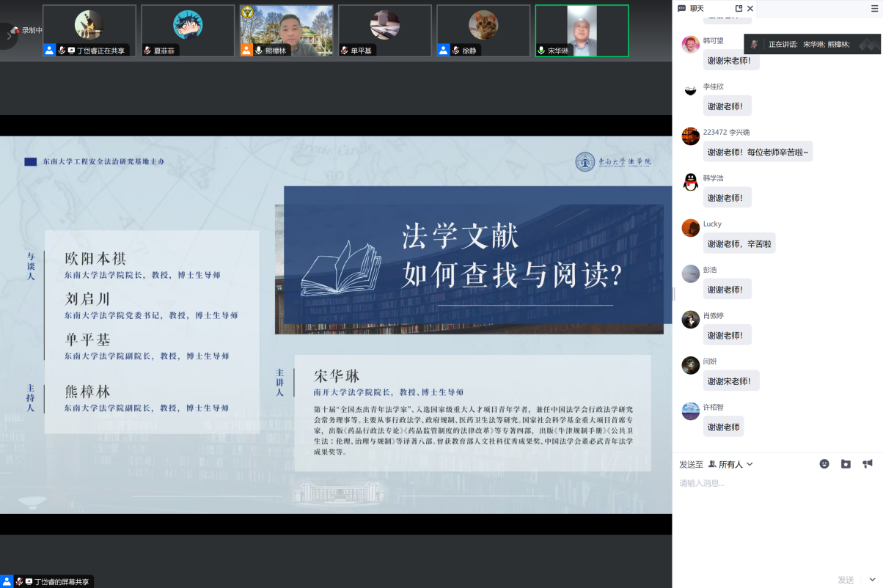Open the 所有人 recipient dropdown
This screenshot has width=883, height=588.
pos(730,464)
